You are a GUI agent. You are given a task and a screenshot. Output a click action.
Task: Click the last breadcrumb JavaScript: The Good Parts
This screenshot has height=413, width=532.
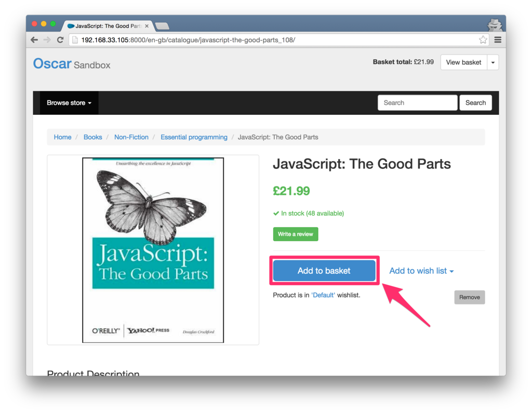tap(278, 137)
